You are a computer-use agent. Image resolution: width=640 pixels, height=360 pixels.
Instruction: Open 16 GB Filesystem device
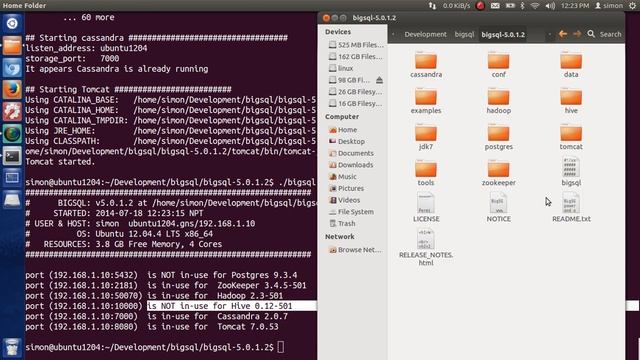(x=356, y=104)
